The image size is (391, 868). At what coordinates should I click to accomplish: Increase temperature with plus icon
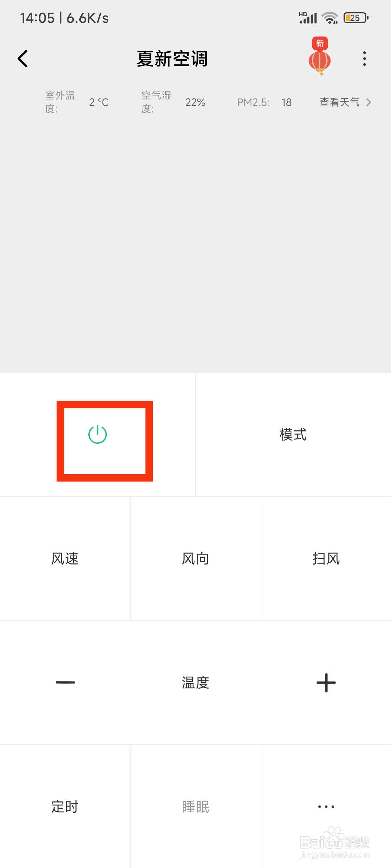click(326, 682)
